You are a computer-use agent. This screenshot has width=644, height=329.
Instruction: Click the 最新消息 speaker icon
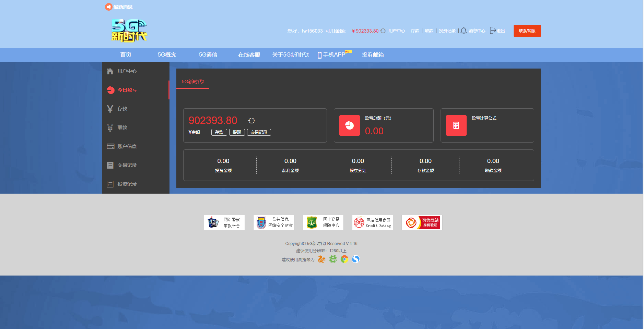108,7
